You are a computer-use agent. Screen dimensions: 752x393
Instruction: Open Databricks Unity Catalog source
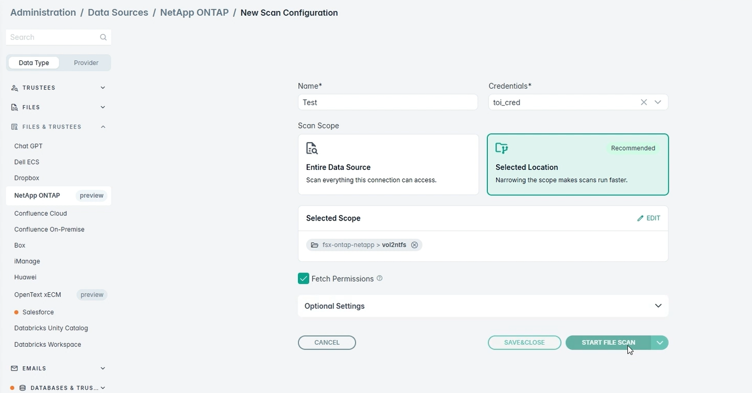pos(51,328)
